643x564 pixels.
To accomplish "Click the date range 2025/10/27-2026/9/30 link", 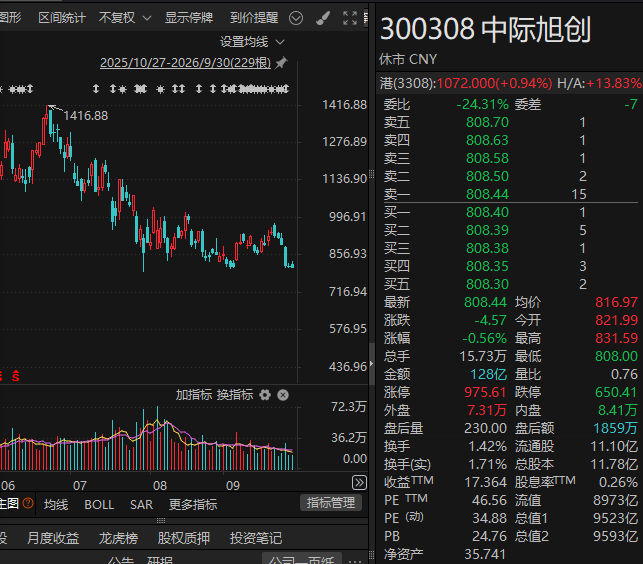I will [185, 63].
